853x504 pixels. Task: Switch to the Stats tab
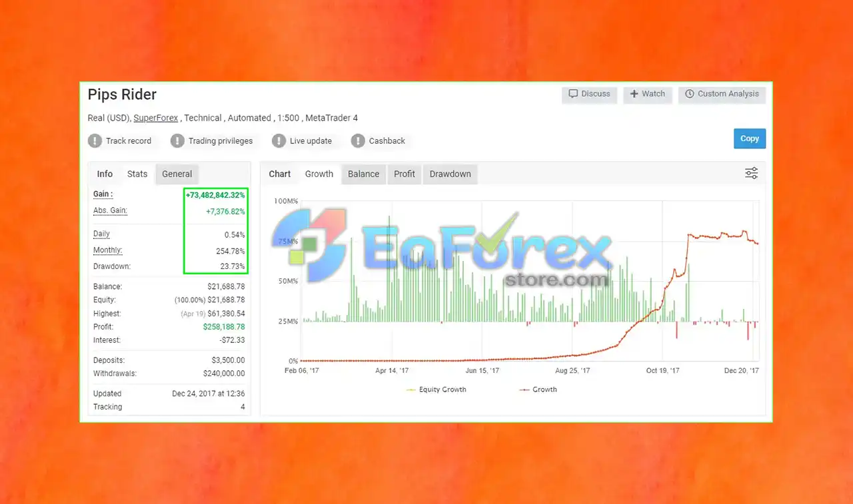(x=137, y=174)
